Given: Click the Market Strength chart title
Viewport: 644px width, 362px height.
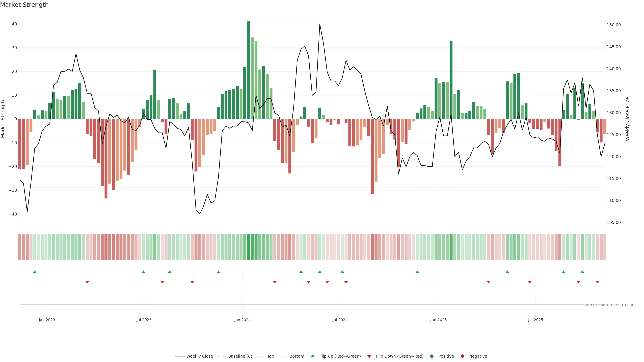Looking at the screenshot, I should point(24,5).
